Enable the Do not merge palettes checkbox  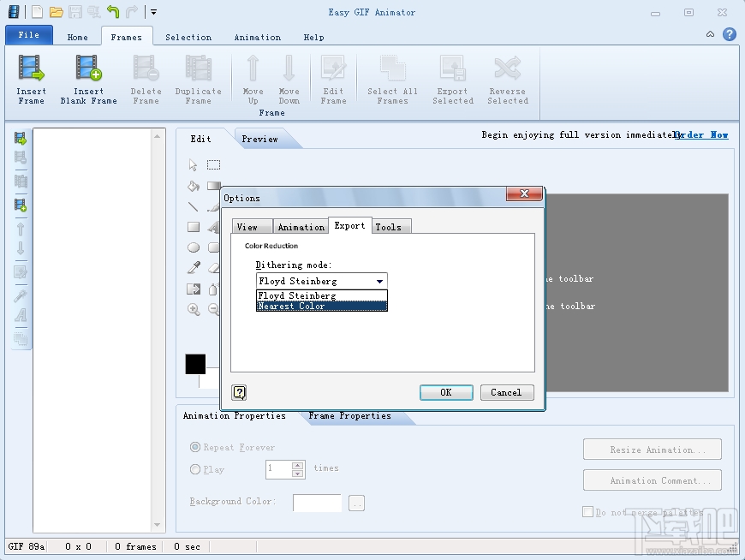click(x=588, y=510)
